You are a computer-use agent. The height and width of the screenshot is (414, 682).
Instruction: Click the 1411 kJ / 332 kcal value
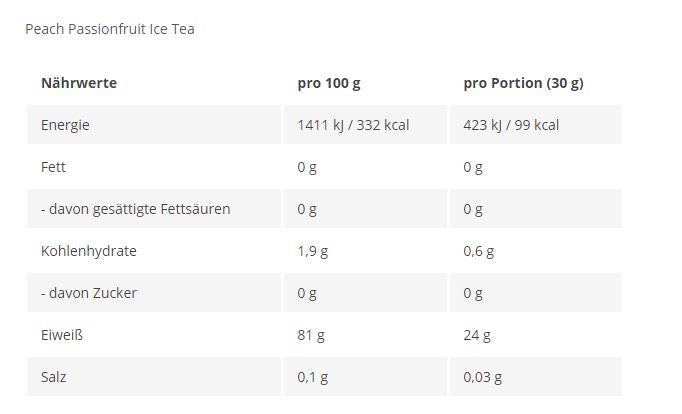click(353, 125)
